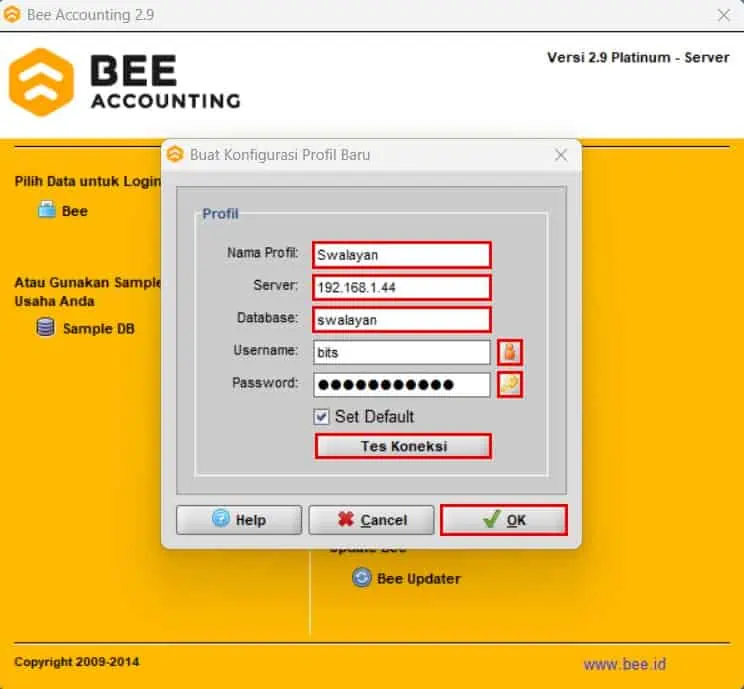744x689 pixels.
Task: Select the Database name field
Action: 402,320
